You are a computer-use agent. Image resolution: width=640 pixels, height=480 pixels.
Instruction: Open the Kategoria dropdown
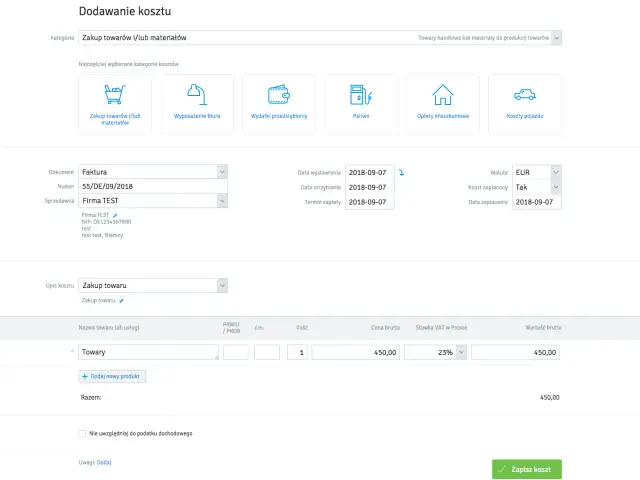556,37
